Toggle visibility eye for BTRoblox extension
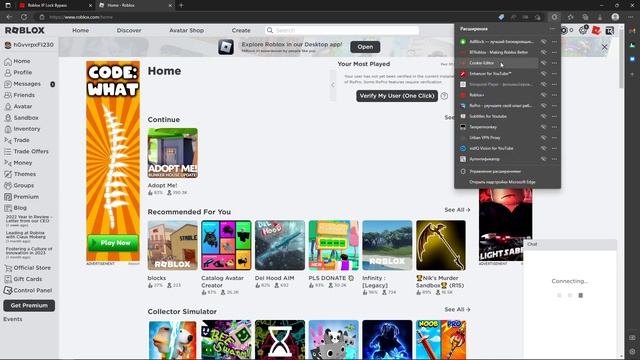The width and height of the screenshot is (640, 360). click(544, 52)
